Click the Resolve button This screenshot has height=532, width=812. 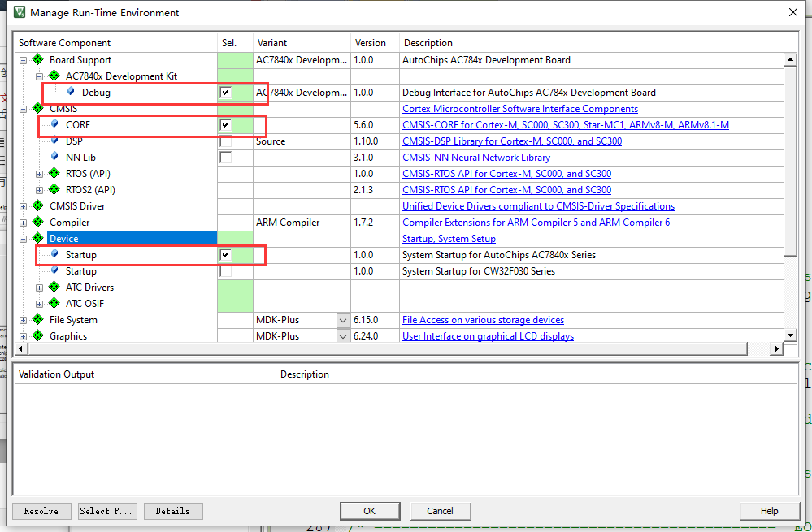(x=41, y=511)
